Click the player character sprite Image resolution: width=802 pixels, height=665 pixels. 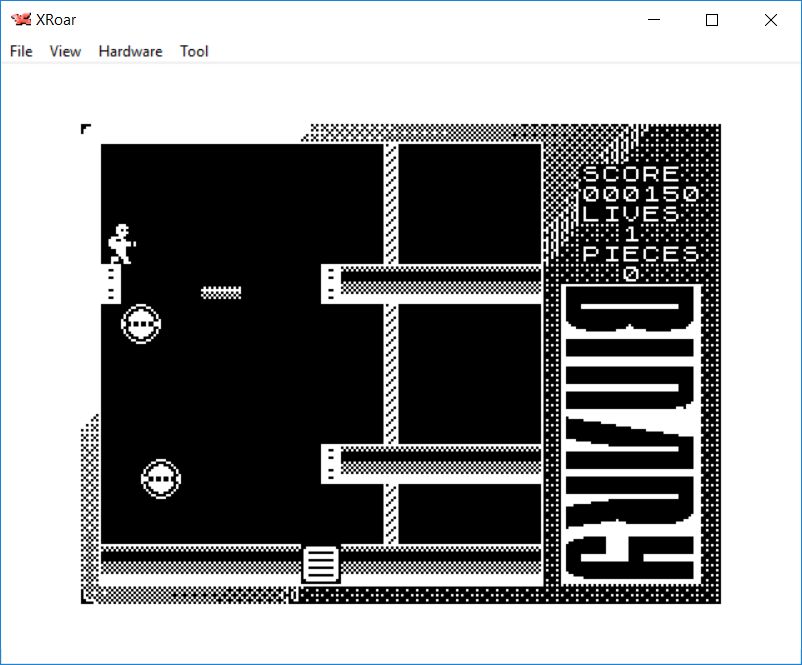pos(122,244)
